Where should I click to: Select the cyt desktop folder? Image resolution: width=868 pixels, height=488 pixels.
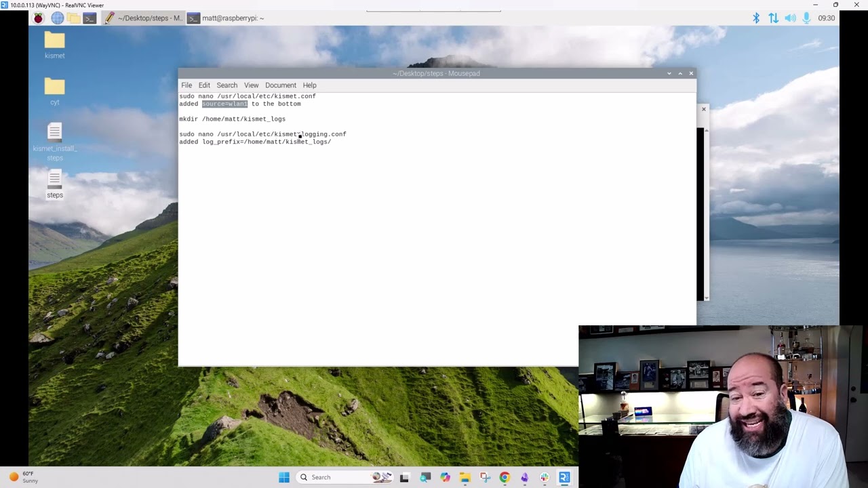click(x=54, y=91)
